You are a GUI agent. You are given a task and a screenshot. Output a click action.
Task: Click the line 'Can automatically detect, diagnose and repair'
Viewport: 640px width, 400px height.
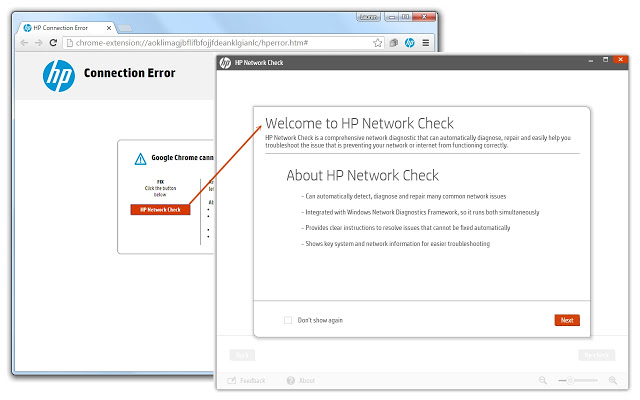tap(404, 196)
